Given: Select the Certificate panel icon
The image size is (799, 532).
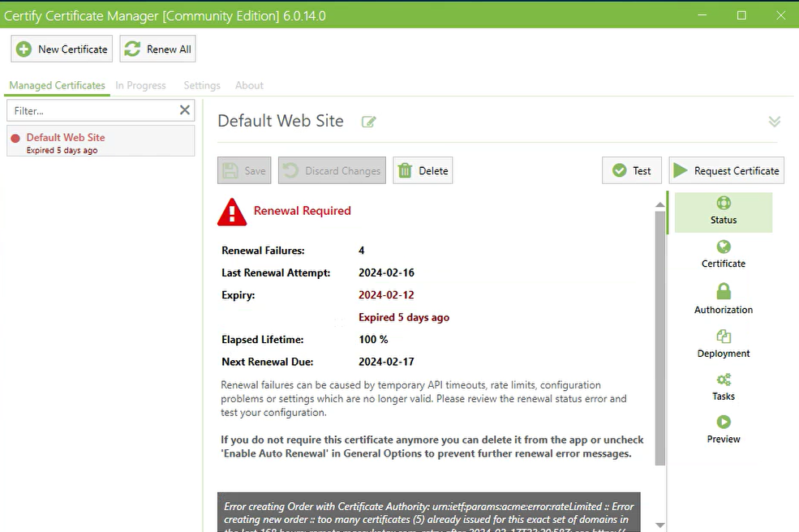Looking at the screenshot, I should (x=723, y=247).
